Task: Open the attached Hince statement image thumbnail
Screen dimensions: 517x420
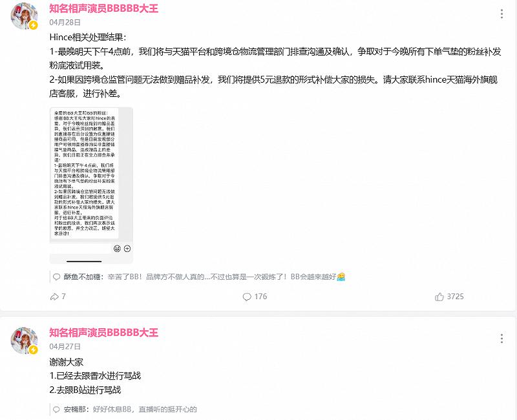Action: [x=91, y=185]
